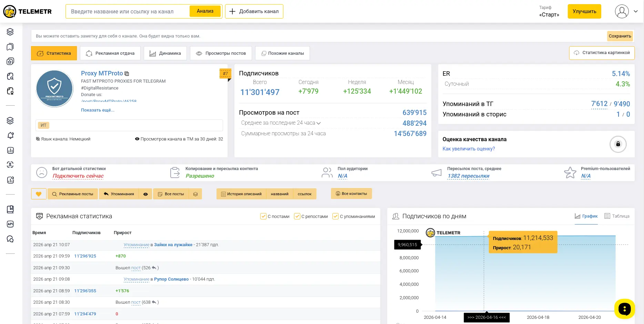This screenshot has height=324, width=644.
Task: Toggle the 'С упоминаниями' checkbox
Action: (335, 216)
